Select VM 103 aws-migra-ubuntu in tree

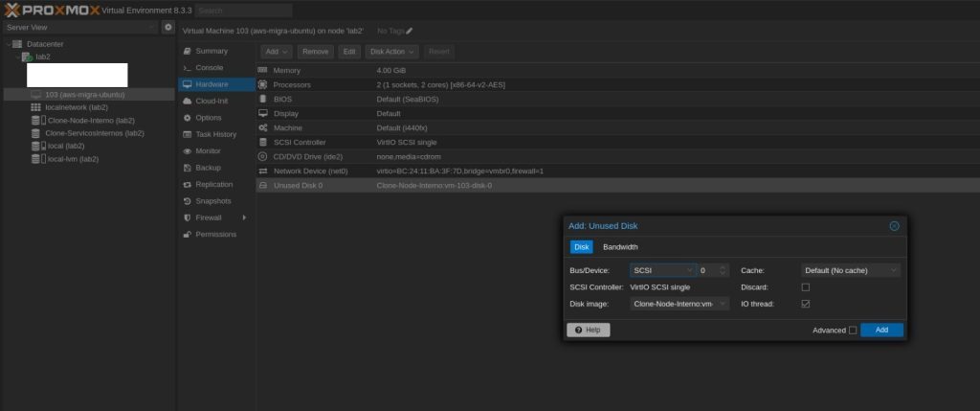(x=84, y=95)
